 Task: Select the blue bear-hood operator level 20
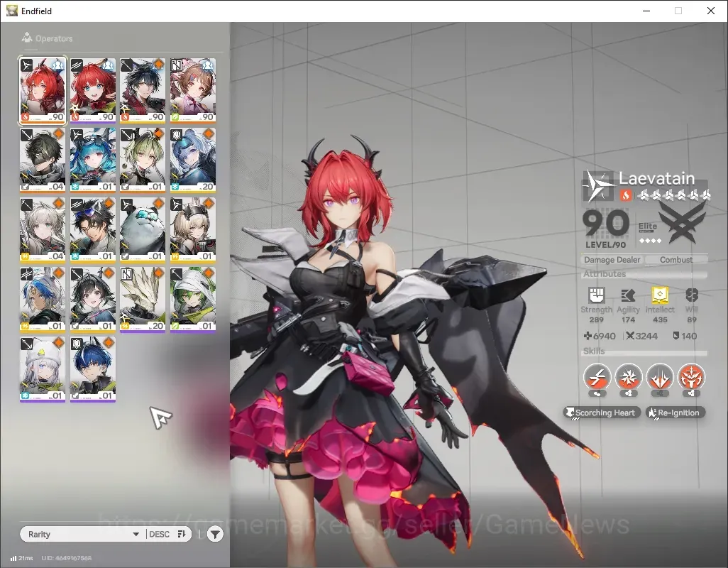[193, 160]
